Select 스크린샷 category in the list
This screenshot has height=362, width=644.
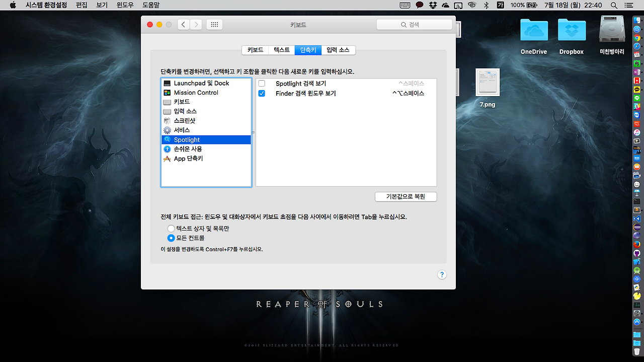tap(206, 121)
